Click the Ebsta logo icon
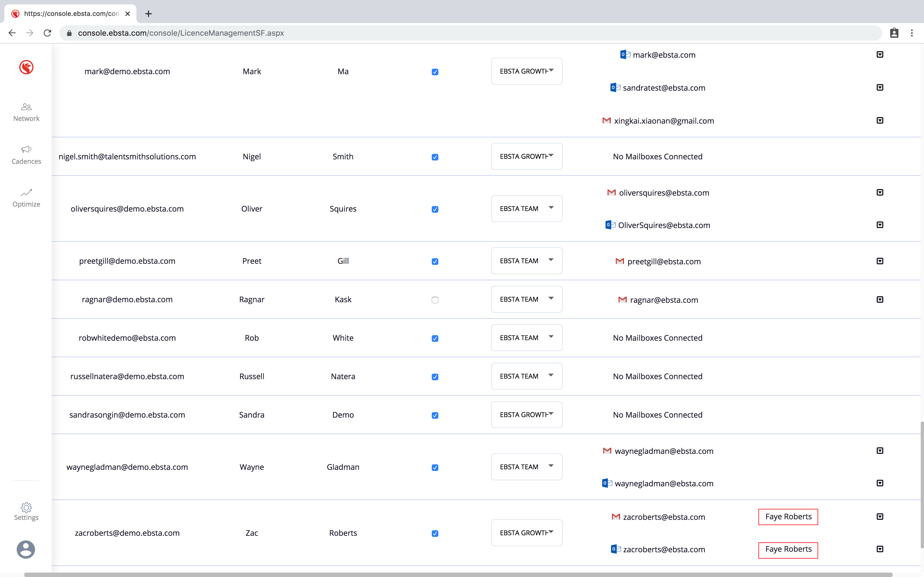The width and height of the screenshot is (924, 577). coord(26,68)
